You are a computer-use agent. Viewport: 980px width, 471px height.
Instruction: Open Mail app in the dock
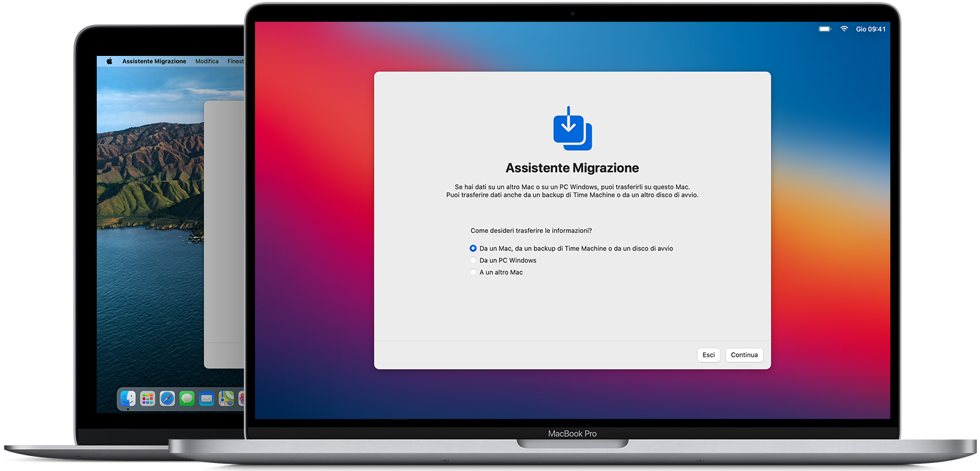coord(206,398)
